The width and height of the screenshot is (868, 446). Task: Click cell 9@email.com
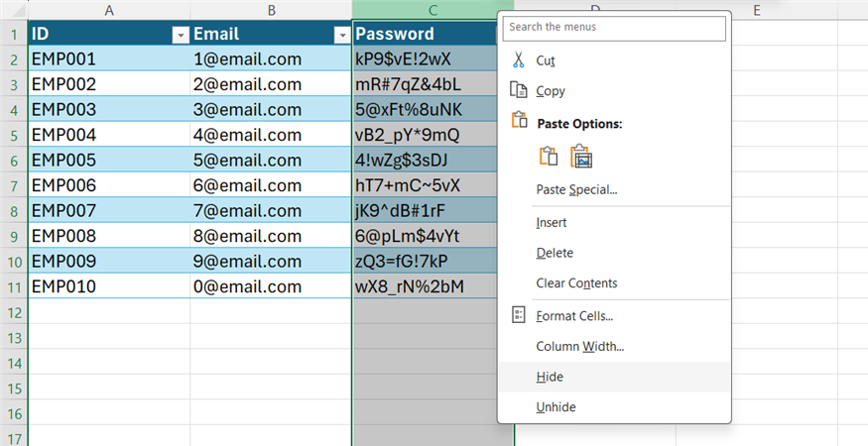(271, 262)
